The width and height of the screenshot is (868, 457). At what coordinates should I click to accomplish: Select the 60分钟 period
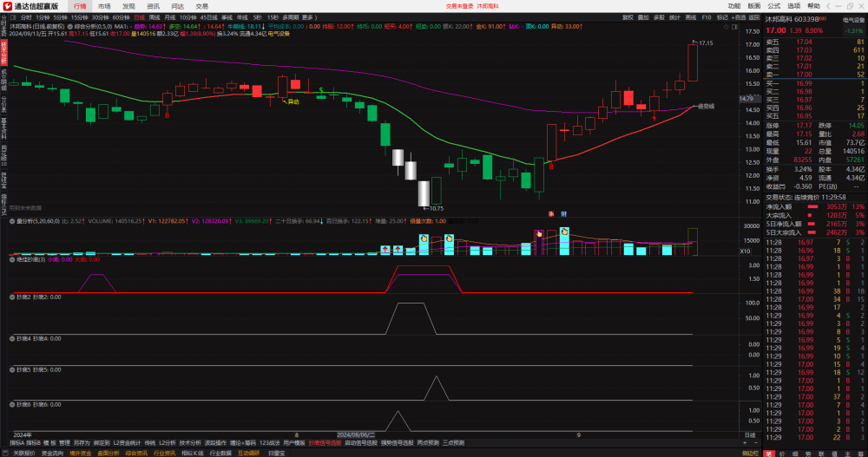coord(121,17)
